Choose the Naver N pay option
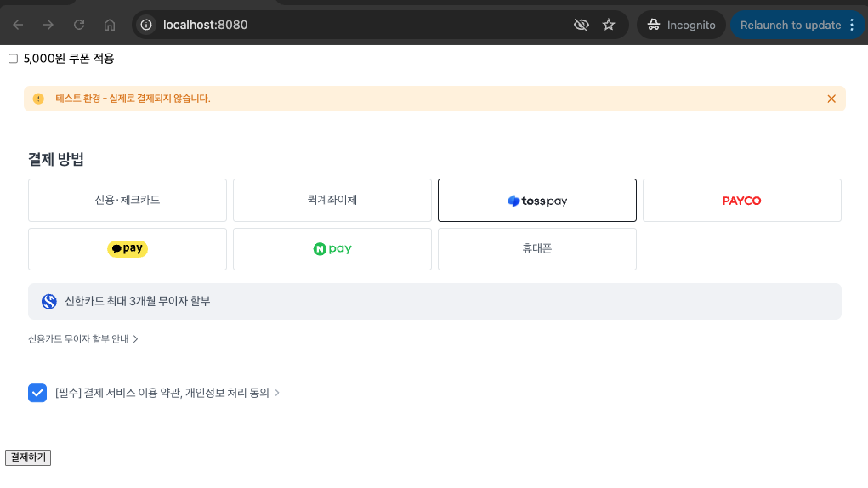The width and height of the screenshot is (868, 488). [x=332, y=249]
